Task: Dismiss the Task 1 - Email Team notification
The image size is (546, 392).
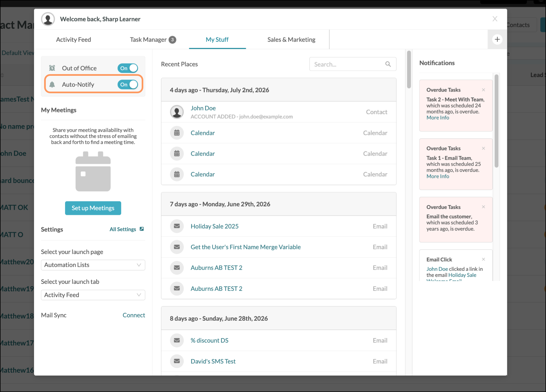Action: pyautogui.click(x=483, y=148)
